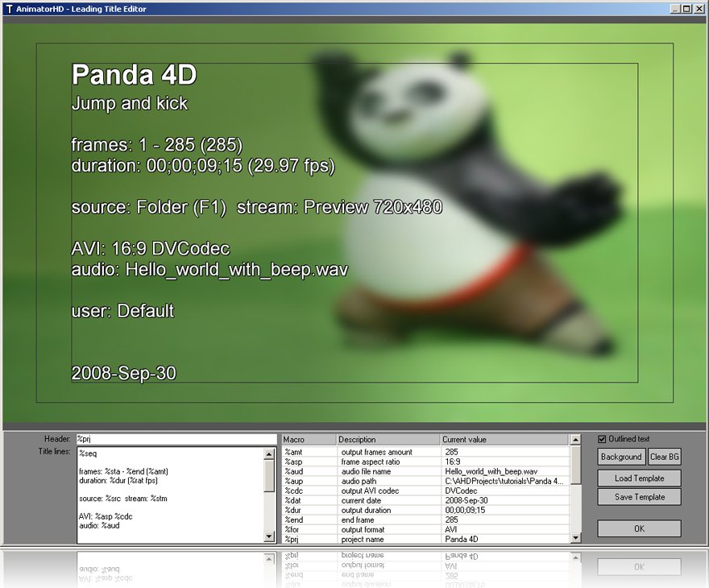Viewport: 709px width, 588px height.
Task: Minimize the Leading Title Editor window
Action: click(x=675, y=9)
